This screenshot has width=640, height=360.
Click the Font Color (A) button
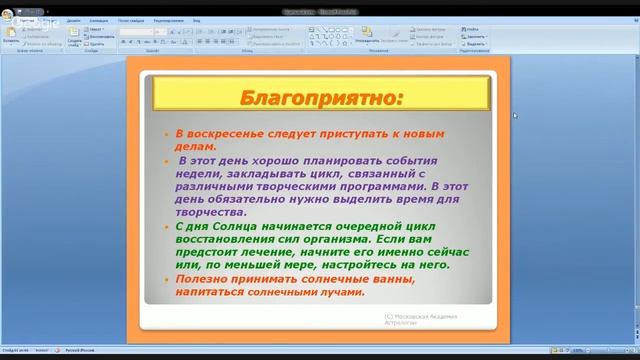(185, 42)
